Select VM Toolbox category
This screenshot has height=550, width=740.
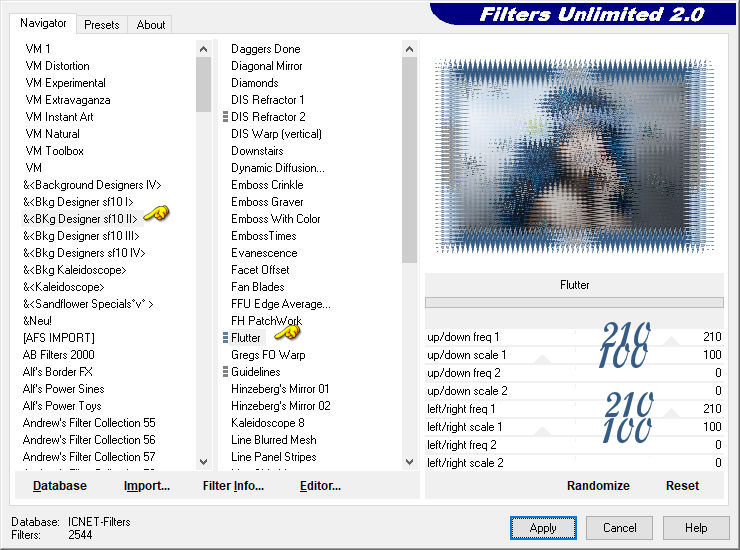(55, 151)
